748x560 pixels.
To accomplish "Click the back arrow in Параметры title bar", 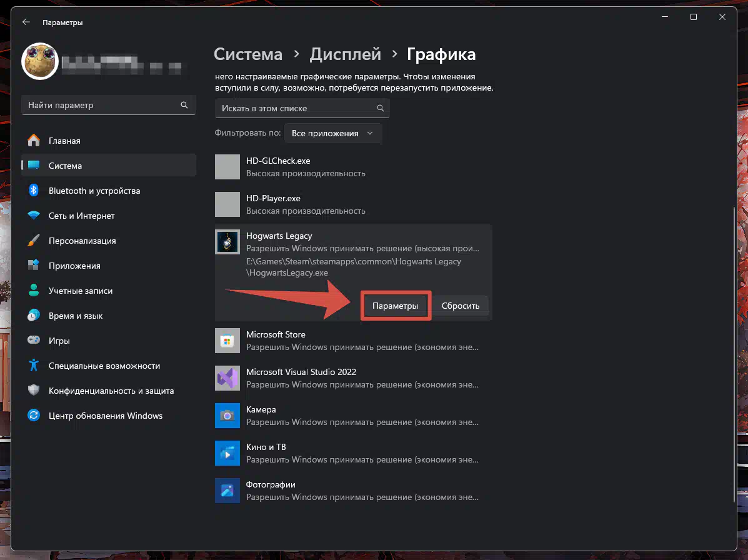I will [x=26, y=22].
